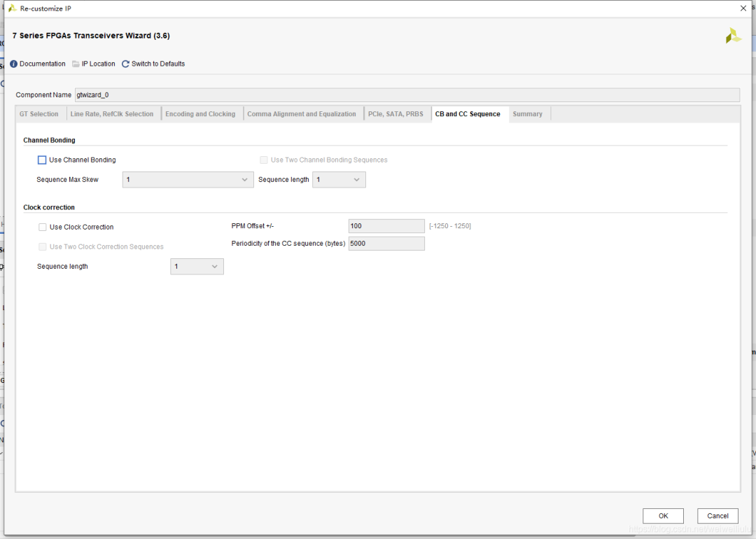Image resolution: width=756 pixels, height=539 pixels.
Task: Click the Xilinx logo in the dialog header
Action: [x=733, y=36]
